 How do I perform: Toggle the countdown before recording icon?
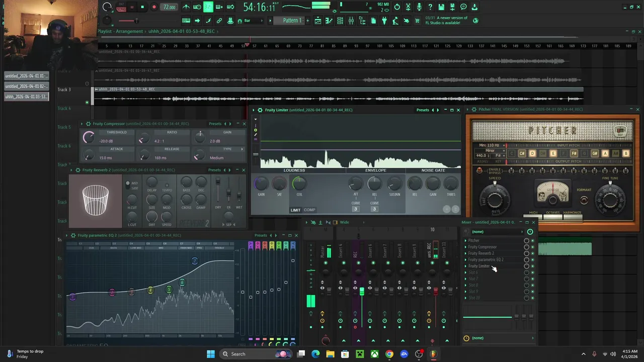click(x=208, y=7)
